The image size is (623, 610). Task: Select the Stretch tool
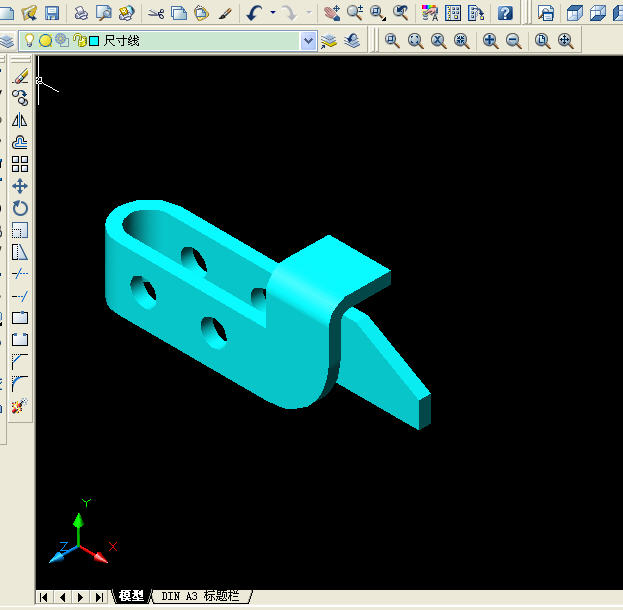pyautogui.click(x=20, y=252)
